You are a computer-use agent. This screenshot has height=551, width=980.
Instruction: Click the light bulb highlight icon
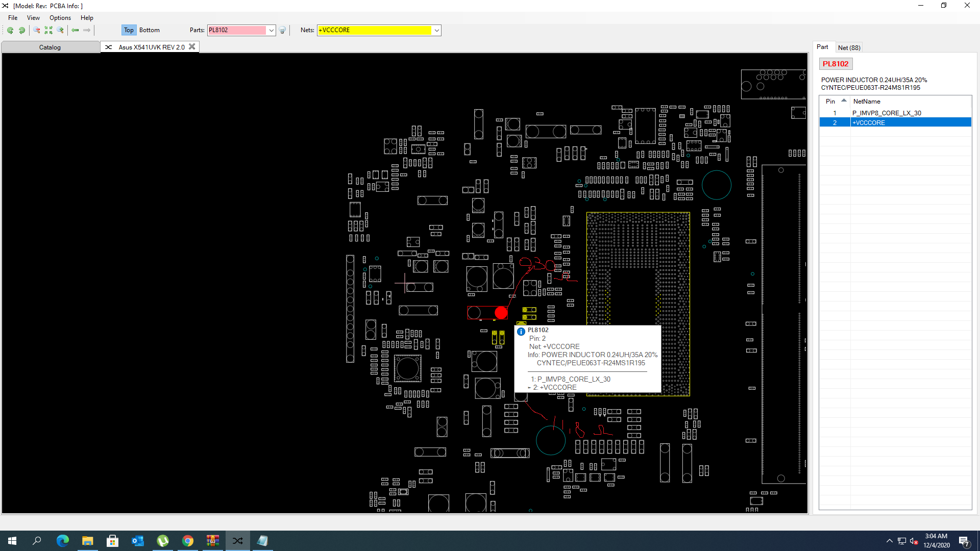click(x=282, y=30)
